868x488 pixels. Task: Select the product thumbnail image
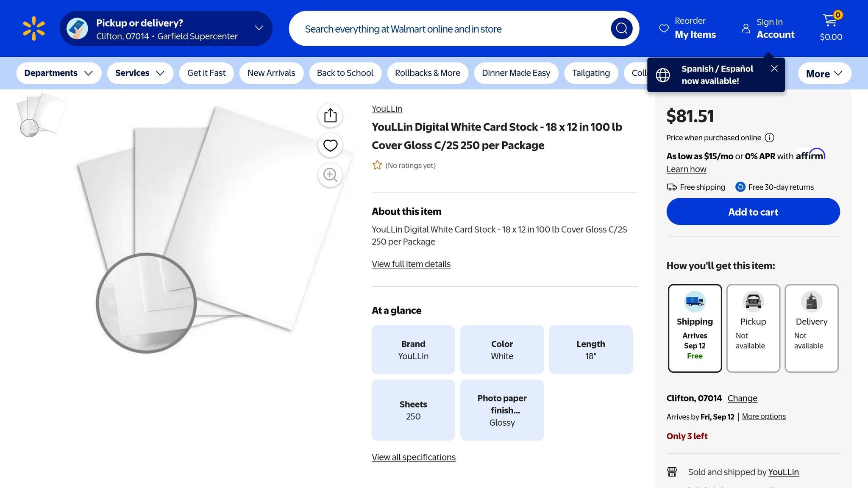(41, 115)
